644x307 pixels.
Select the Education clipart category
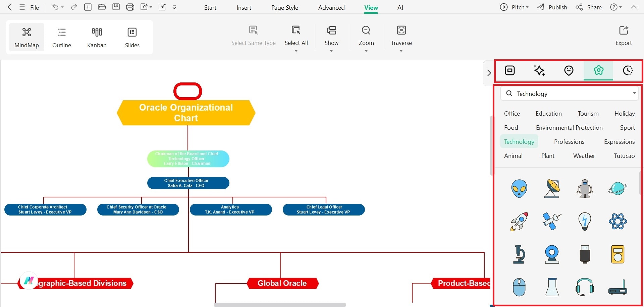click(x=549, y=114)
